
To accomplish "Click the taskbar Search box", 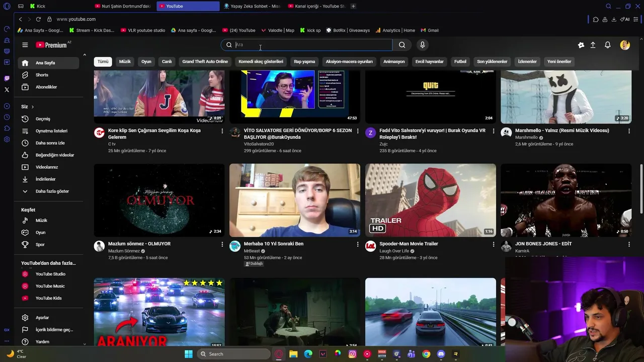I will [x=233, y=354].
